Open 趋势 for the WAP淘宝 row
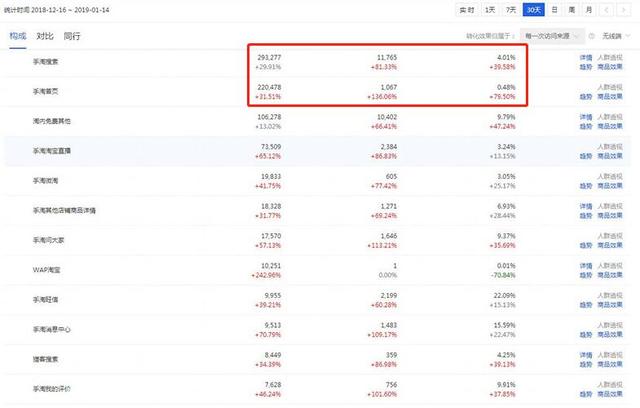This screenshot has height=408, width=640. pos(586,275)
